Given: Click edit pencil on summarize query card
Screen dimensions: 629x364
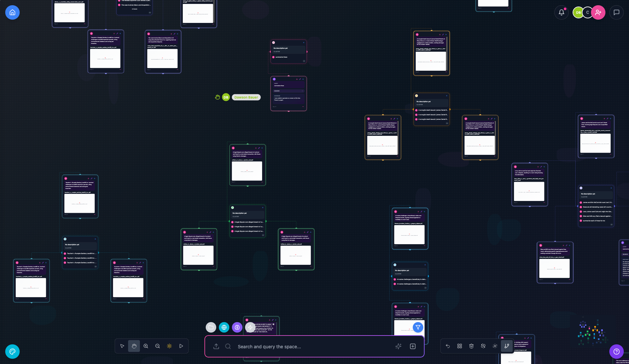Looking at the screenshot, I should 300,79.
